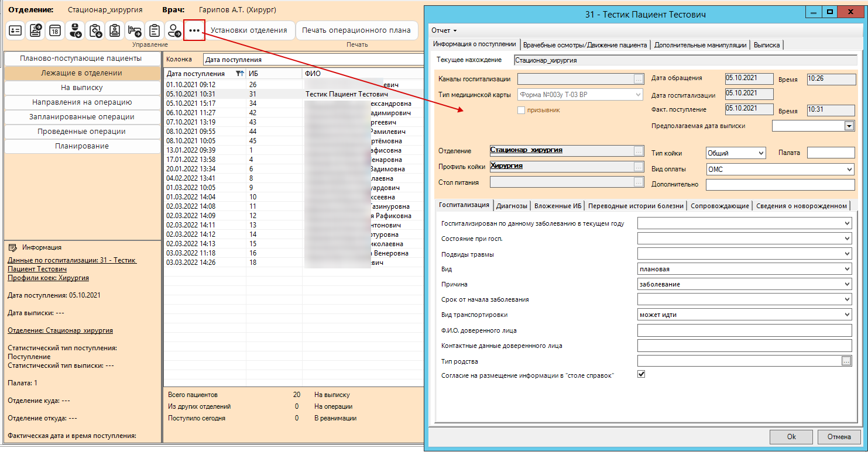Select the row with ИБ 34

tap(294, 103)
